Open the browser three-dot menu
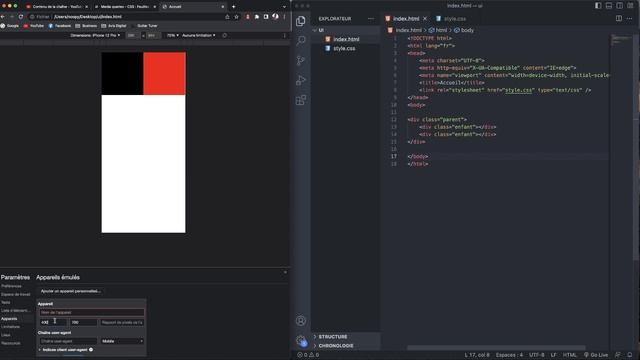 pyautogui.click(x=284, y=17)
